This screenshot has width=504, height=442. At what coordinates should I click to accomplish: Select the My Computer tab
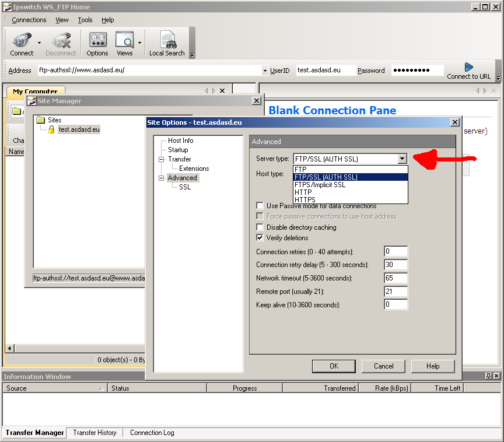[36, 91]
